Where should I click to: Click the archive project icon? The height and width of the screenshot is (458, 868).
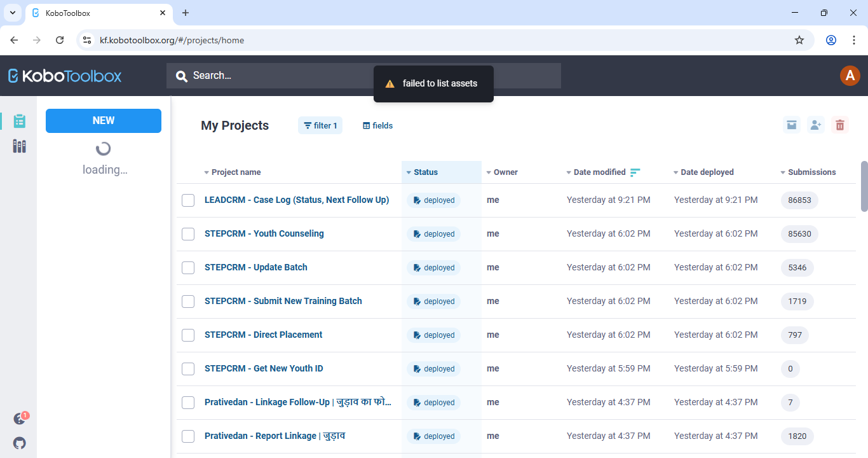[792, 125]
